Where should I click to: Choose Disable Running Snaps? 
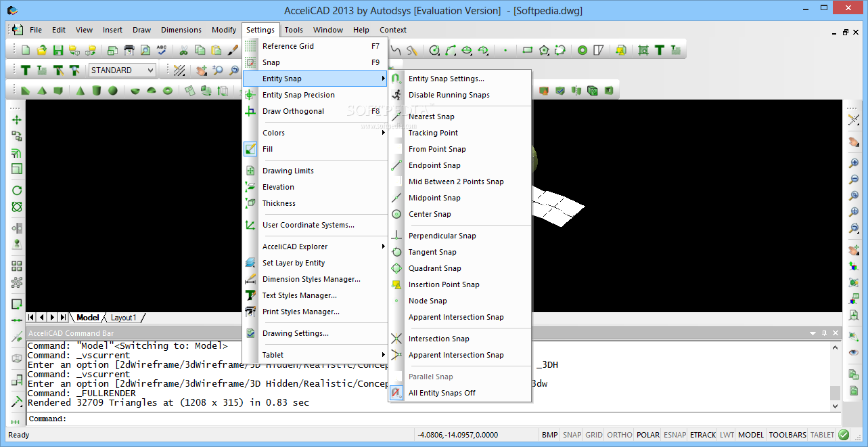[x=460, y=95]
